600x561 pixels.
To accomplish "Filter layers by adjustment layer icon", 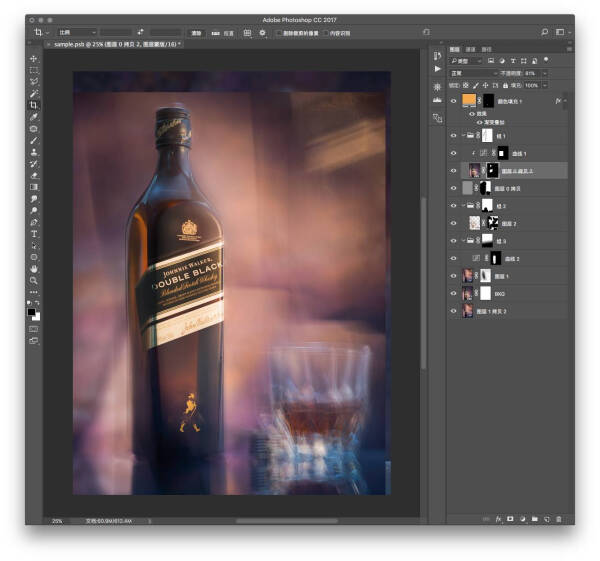I will [x=502, y=61].
